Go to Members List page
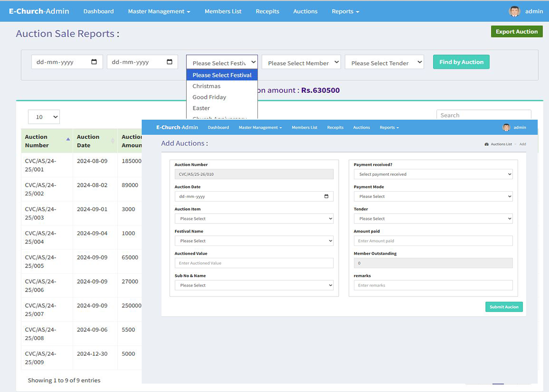 pyautogui.click(x=223, y=11)
